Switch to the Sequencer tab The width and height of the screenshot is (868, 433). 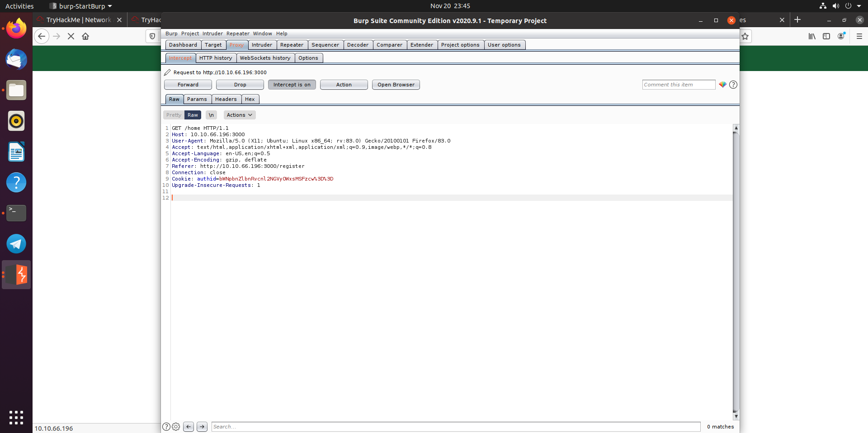(325, 45)
